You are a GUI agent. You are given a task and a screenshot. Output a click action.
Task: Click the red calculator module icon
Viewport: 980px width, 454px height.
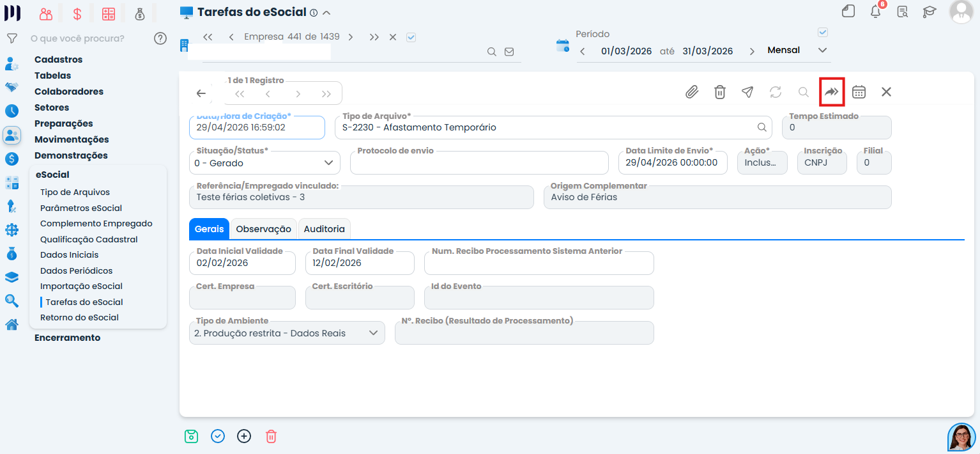(x=109, y=13)
